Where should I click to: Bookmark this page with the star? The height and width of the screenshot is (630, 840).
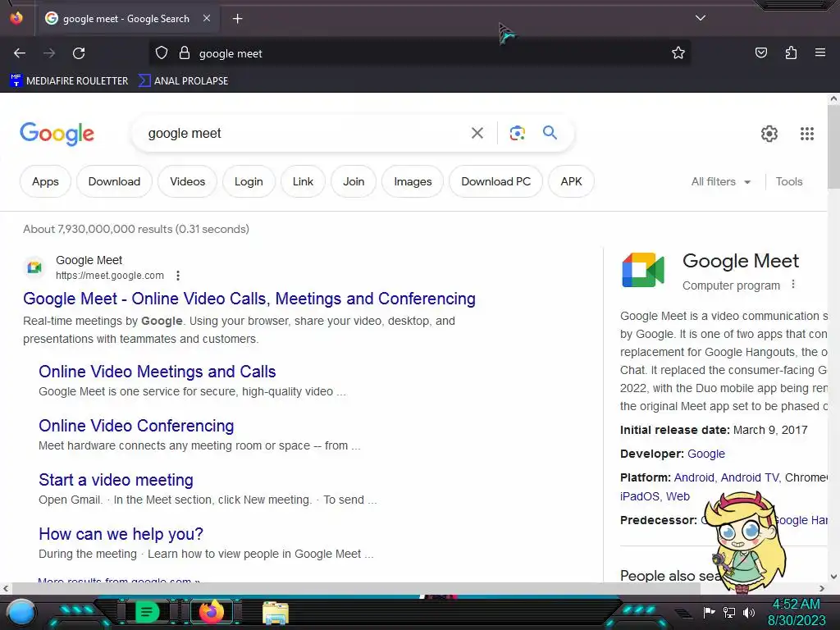[x=678, y=53]
